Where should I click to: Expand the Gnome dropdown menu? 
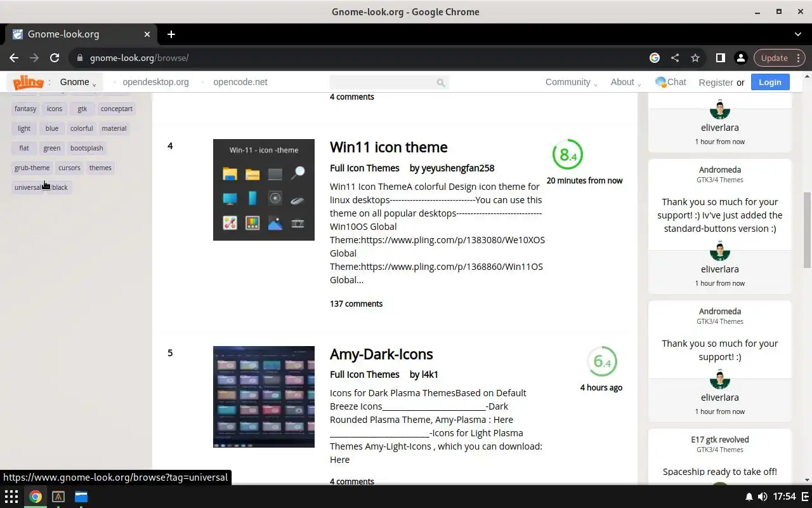pos(78,82)
